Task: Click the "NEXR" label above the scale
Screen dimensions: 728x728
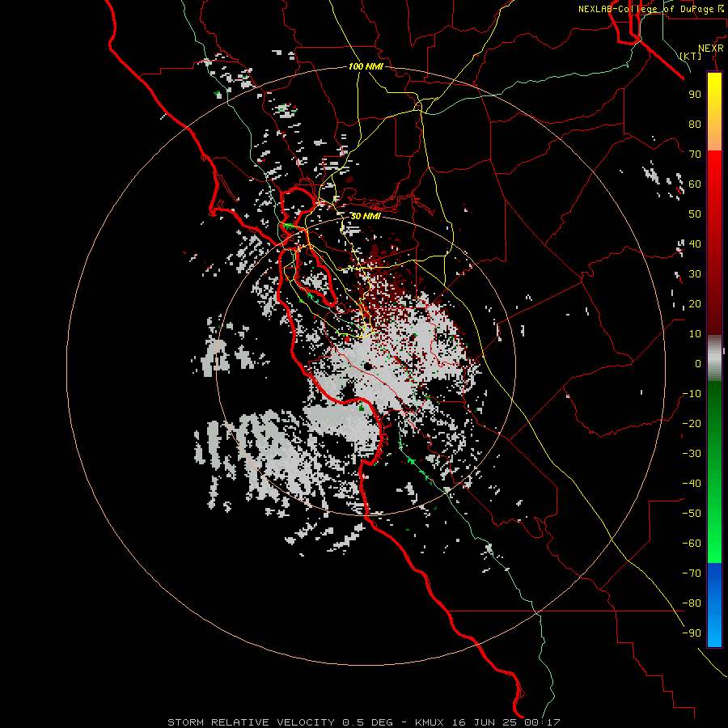Action: (710, 49)
